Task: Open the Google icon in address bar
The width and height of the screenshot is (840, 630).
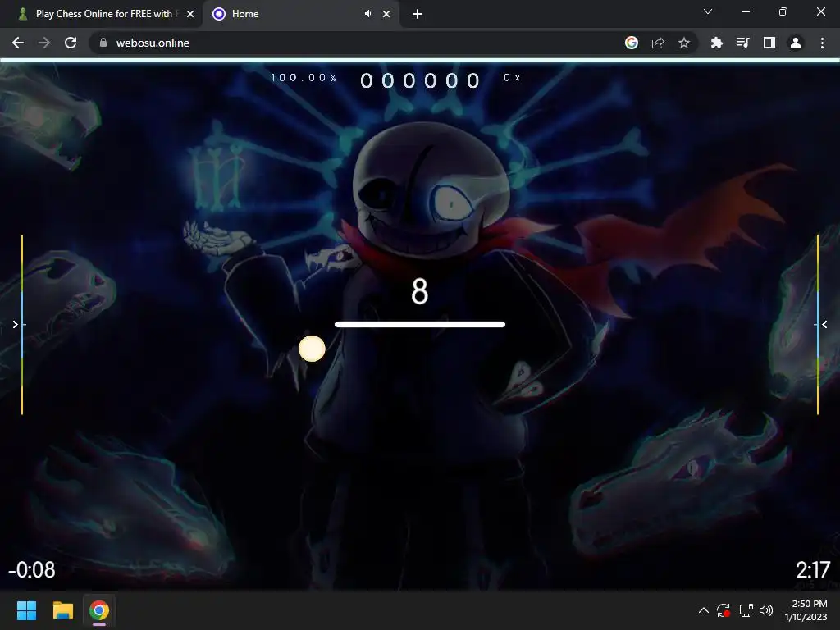Action: (632, 43)
